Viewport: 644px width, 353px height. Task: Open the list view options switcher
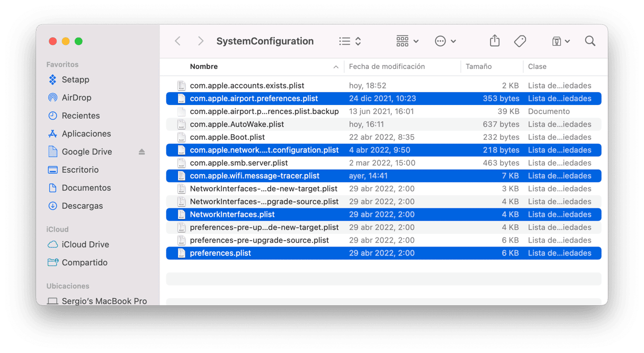coord(350,41)
